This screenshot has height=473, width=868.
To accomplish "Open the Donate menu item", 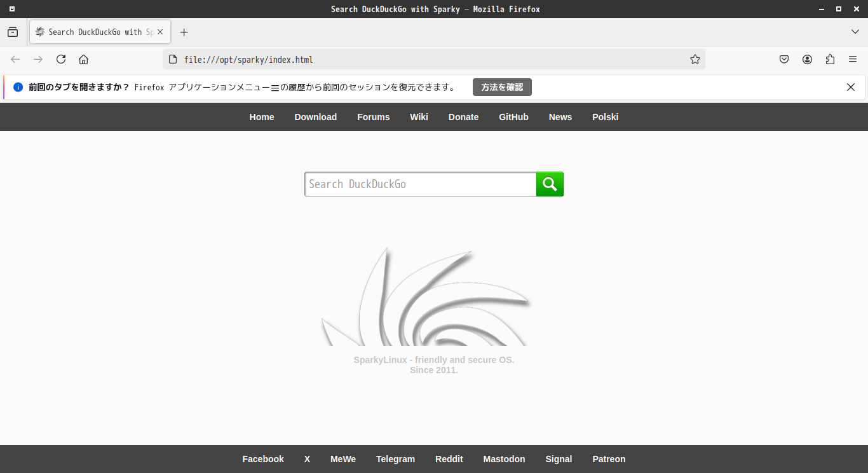I will [463, 117].
